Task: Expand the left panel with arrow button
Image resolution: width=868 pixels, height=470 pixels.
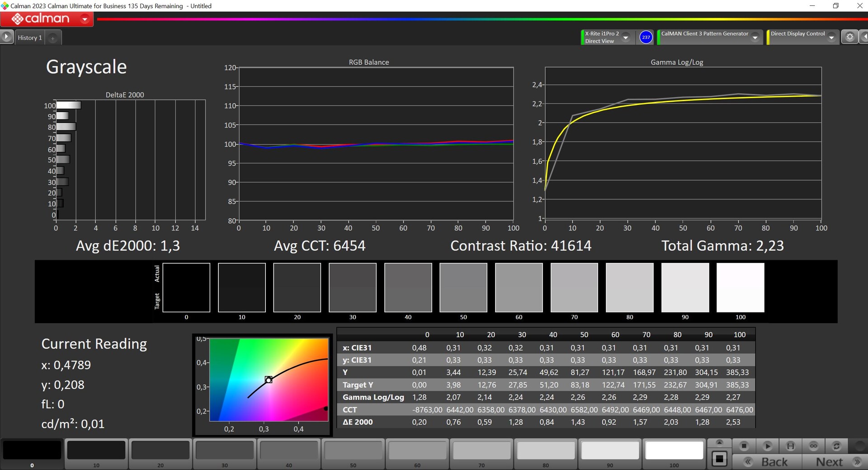Action: click(6, 37)
